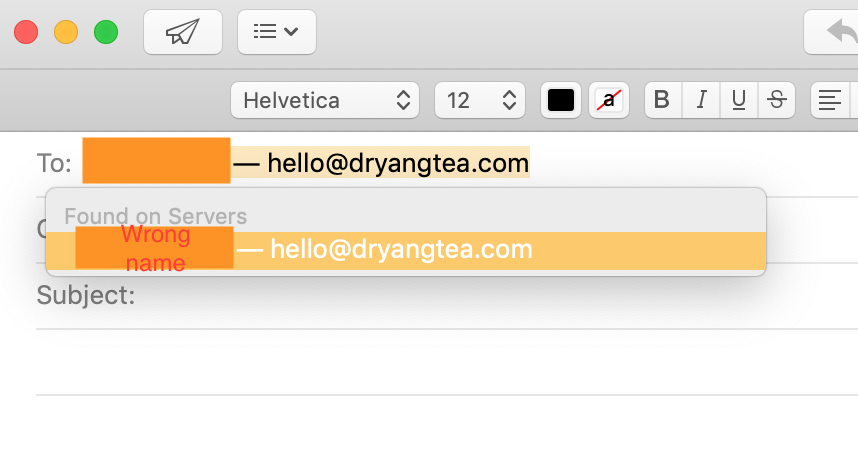Apply strikethrough formatting

tap(776, 100)
